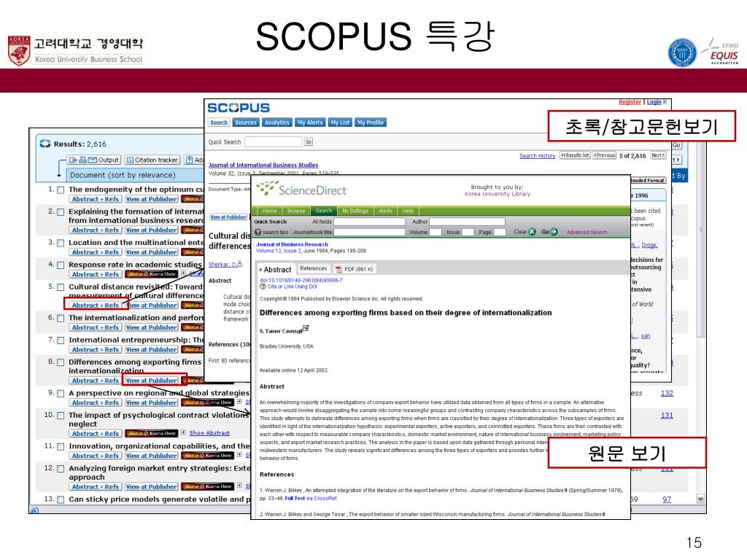Screen dimensions: 747x560
Task: Click the ScienceDirect Author input field
Action: (x=467, y=222)
